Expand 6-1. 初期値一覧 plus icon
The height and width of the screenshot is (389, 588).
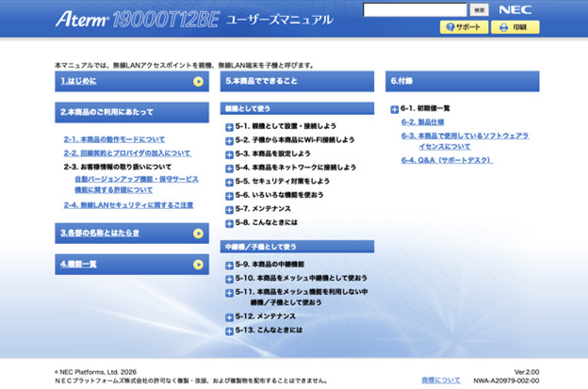point(394,109)
